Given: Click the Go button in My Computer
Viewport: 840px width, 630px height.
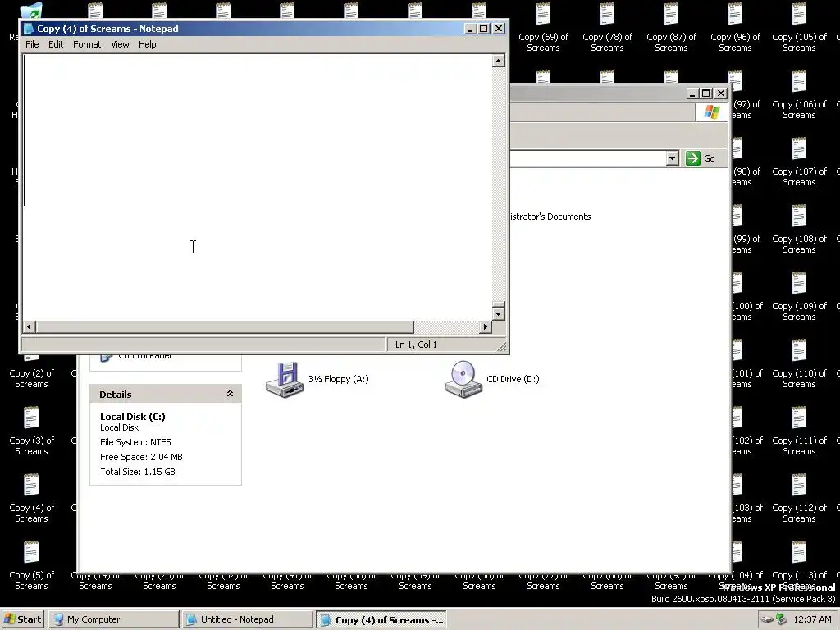Looking at the screenshot, I should point(701,158).
